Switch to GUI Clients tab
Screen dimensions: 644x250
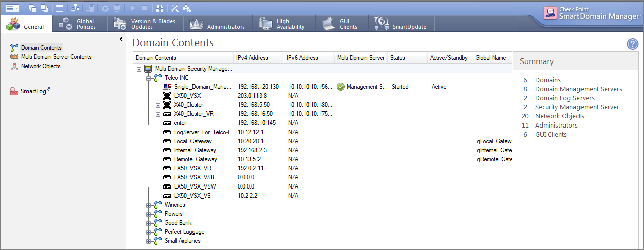point(342,24)
